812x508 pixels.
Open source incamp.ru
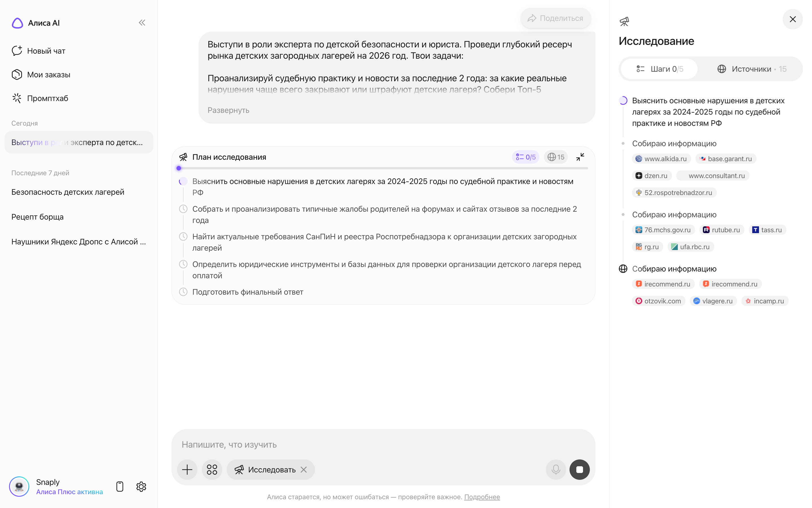pyautogui.click(x=765, y=301)
